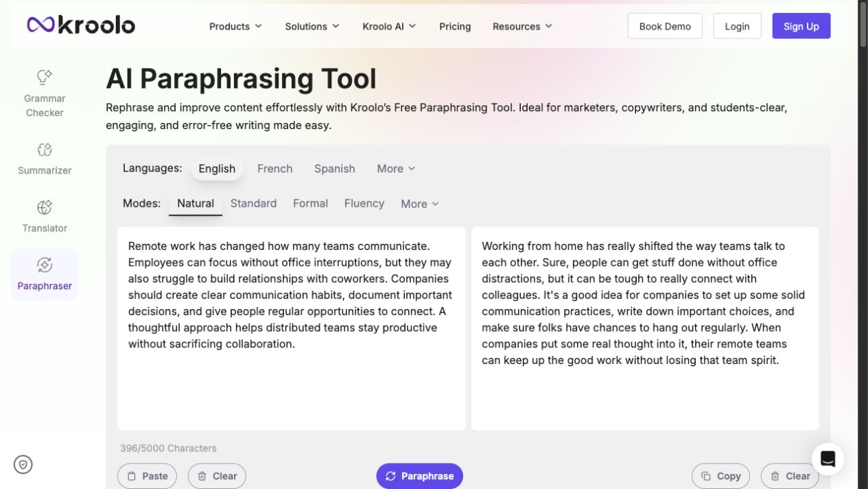Viewport: 868px width, 489px height.
Task: Click the Book Demo button
Action: (665, 26)
